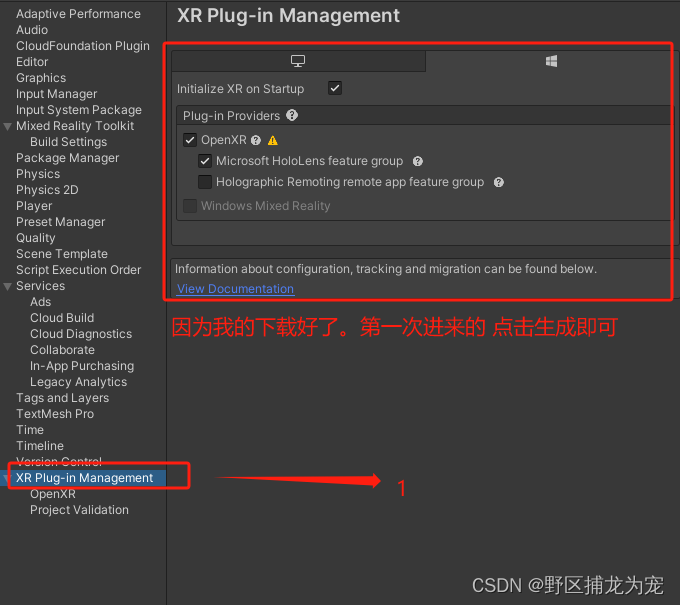
Task: Select Mixed Reality Toolkit entry
Action: pos(75,126)
